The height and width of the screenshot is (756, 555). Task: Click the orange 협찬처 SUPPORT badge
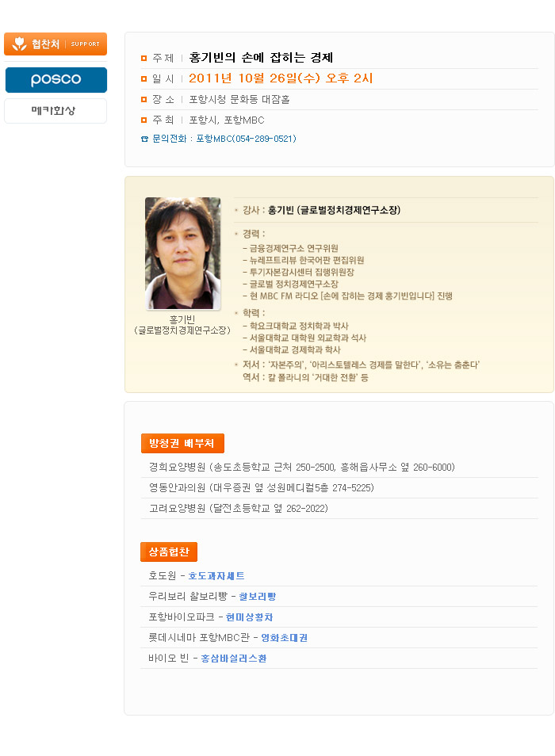(55, 44)
